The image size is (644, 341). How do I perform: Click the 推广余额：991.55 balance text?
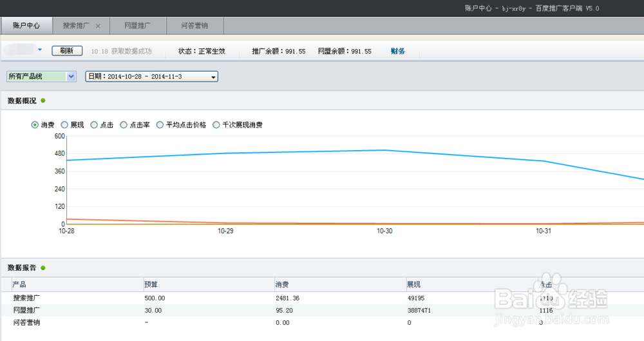coord(279,52)
